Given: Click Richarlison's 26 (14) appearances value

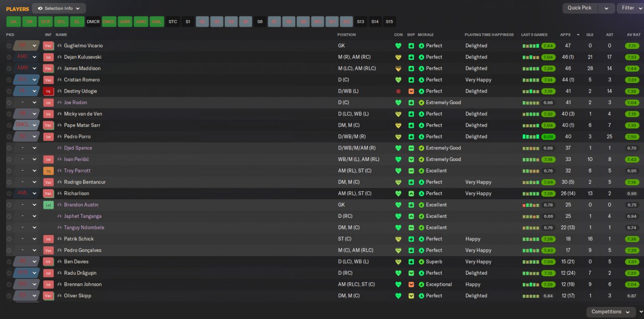Looking at the screenshot, I should pyautogui.click(x=568, y=194).
